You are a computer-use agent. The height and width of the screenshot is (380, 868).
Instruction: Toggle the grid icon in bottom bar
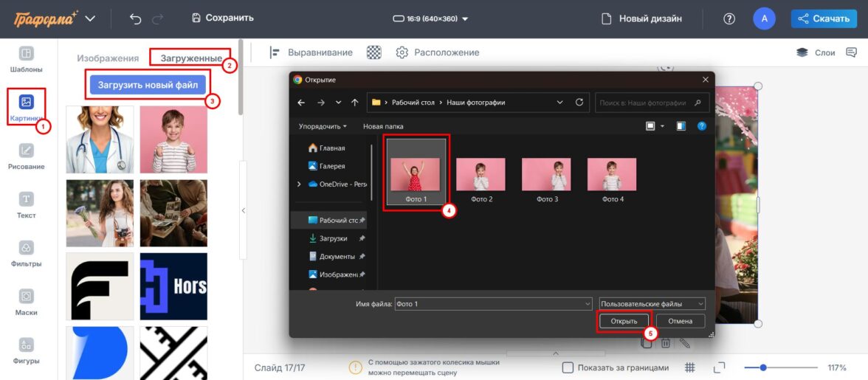690,367
